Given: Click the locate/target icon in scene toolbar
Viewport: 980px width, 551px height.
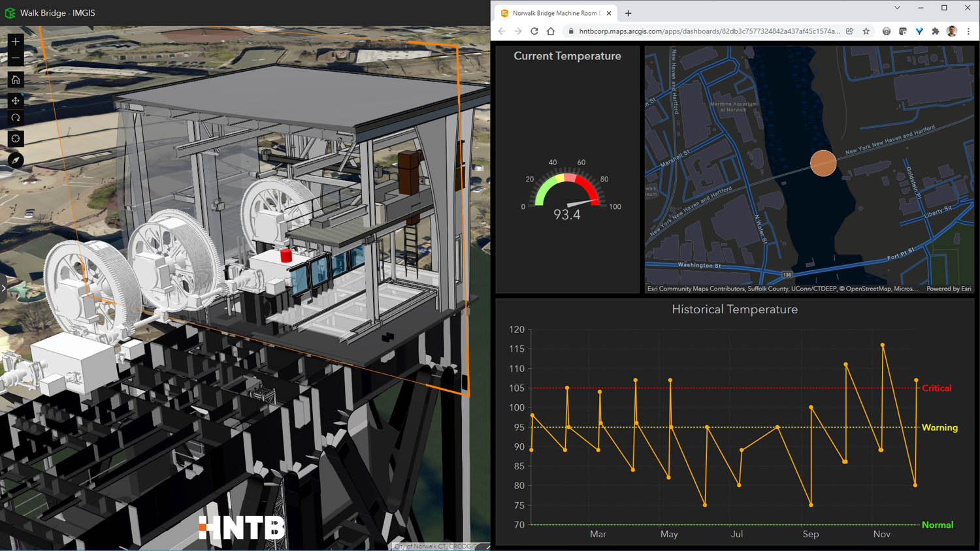Looking at the screenshot, I should pyautogui.click(x=16, y=138).
